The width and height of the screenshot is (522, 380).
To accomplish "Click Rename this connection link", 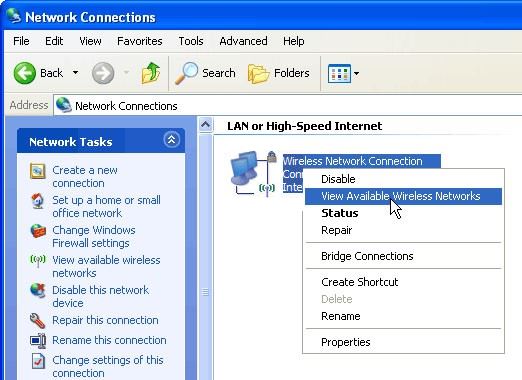I will [x=109, y=340].
